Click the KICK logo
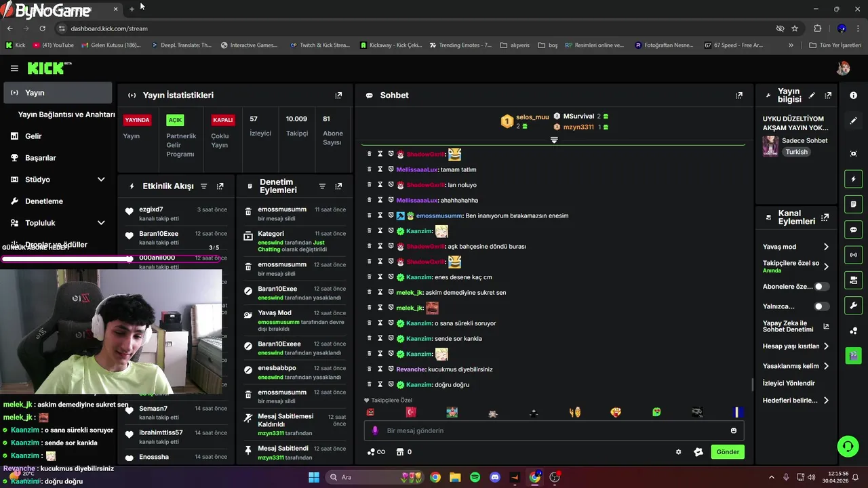 coord(49,68)
